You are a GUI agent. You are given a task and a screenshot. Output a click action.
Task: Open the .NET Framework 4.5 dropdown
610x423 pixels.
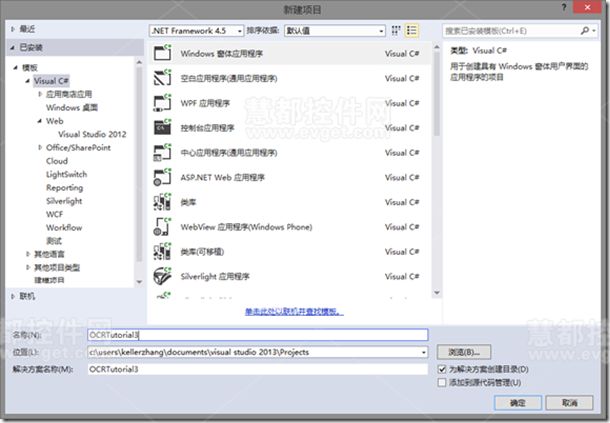click(x=196, y=30)
